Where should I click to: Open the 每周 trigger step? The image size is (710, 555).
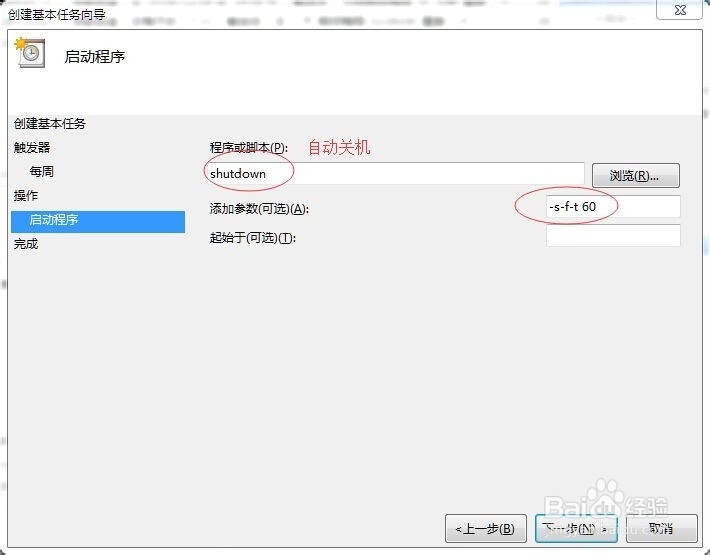pyautogui.click(x=42, y=172)
